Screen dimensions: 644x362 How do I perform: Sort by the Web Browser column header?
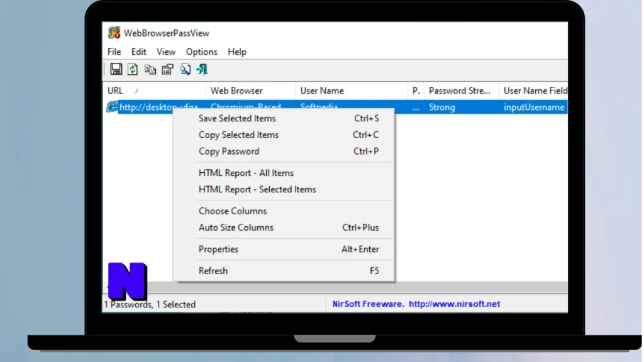[x=250, y=90]
